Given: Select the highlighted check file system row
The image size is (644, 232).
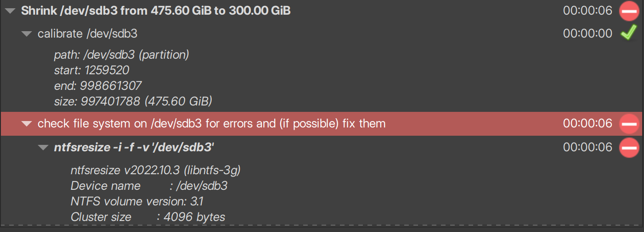Looking at the screenshot, I should pyautogui.click(x=322, y=124).
